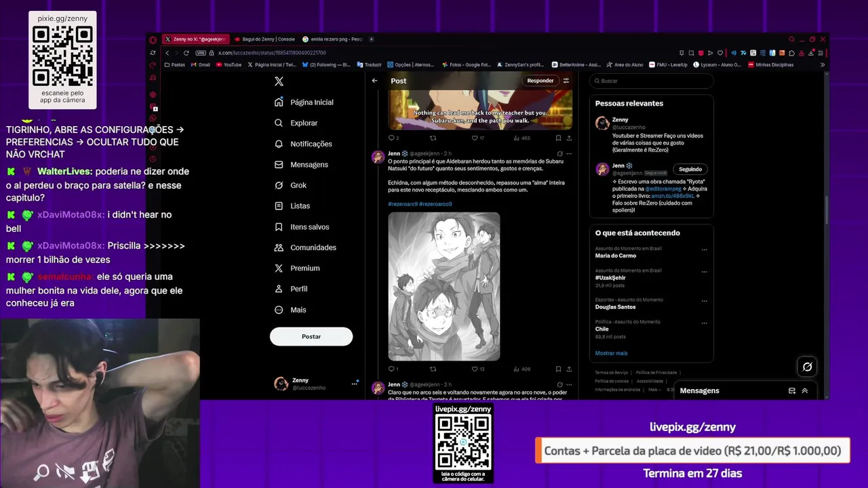Open options for Douglas Santos trend

pyautogui.click(x=705, y=300)
